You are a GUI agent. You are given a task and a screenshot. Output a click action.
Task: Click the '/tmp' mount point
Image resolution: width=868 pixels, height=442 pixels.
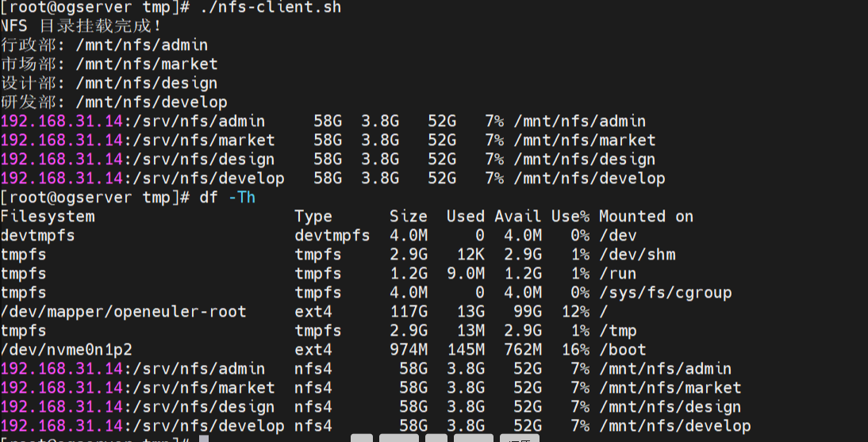pos(618,331)
